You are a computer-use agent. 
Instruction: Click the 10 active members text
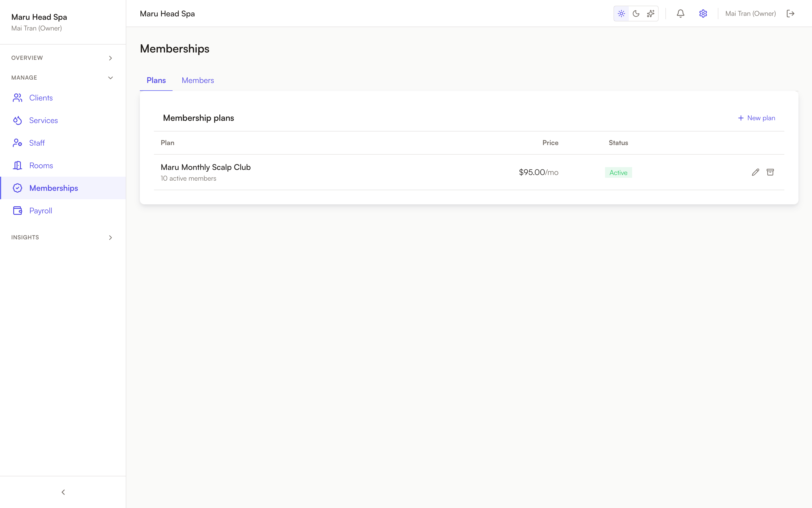coord(189,178)
